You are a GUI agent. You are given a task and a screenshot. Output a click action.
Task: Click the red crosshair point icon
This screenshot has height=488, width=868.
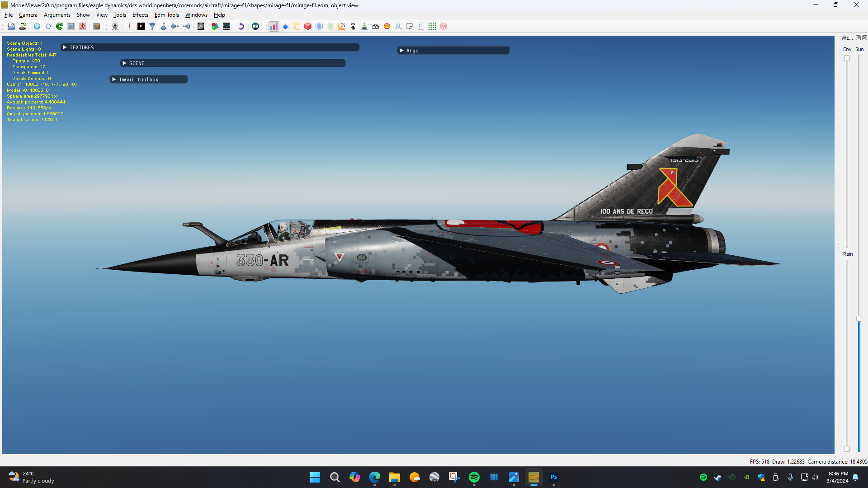coord(129,26)
